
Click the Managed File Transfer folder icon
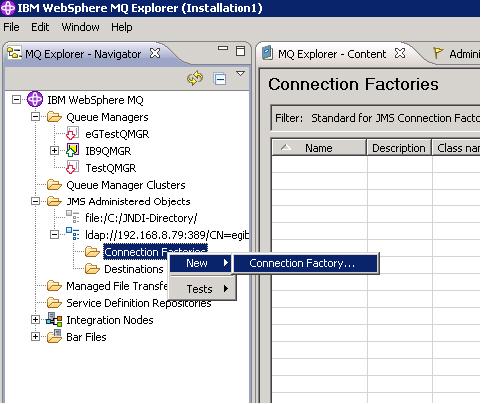click(x=54, y=286)
